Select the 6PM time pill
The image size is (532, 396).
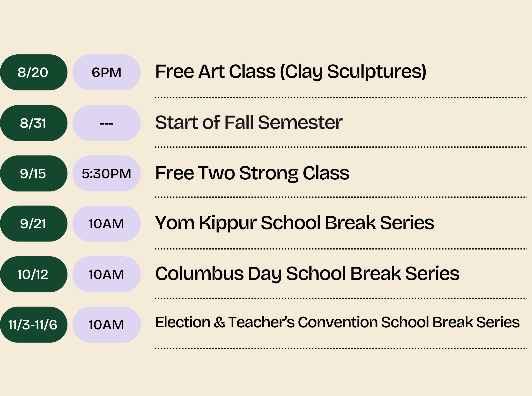[106, 72]
